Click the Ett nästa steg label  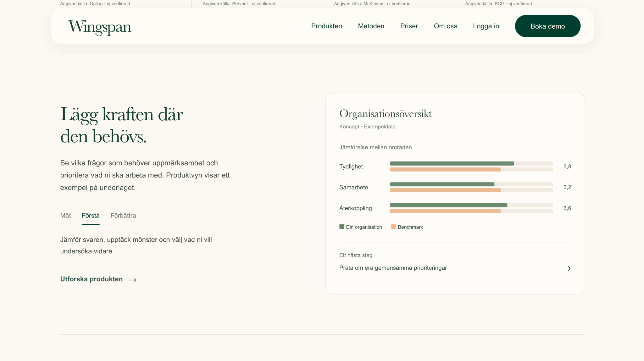[356, 255]
